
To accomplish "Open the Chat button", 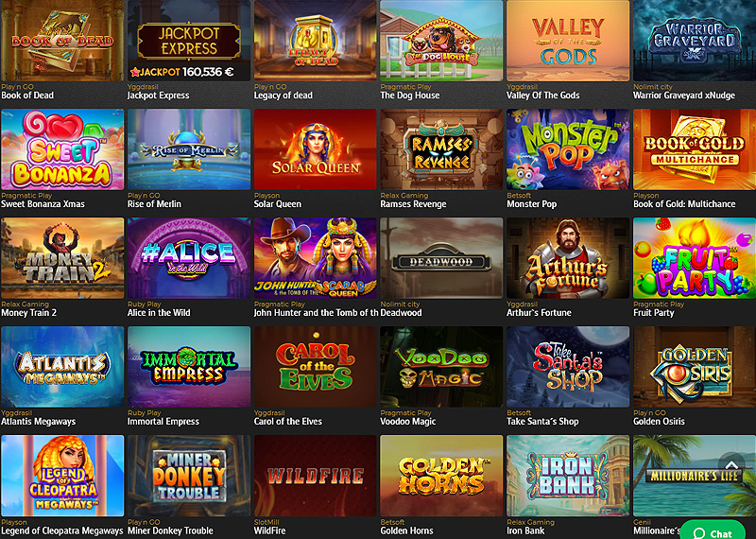I will click(713, 531).
